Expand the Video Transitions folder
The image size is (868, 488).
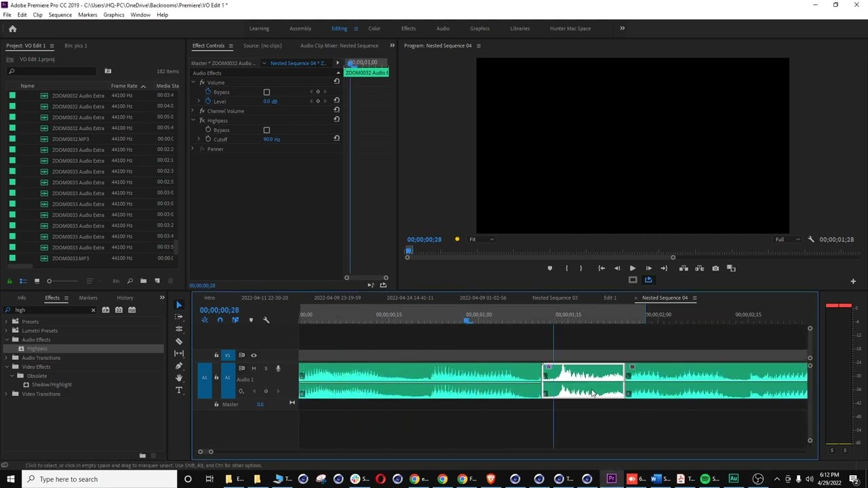pyautogui.click(x=7, y=394)
